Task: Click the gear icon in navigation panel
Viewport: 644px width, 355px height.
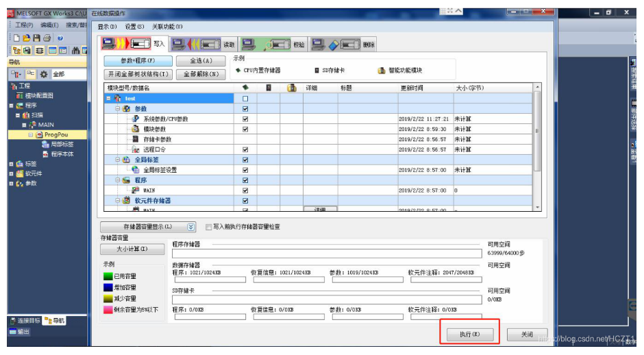Action: 44,74
